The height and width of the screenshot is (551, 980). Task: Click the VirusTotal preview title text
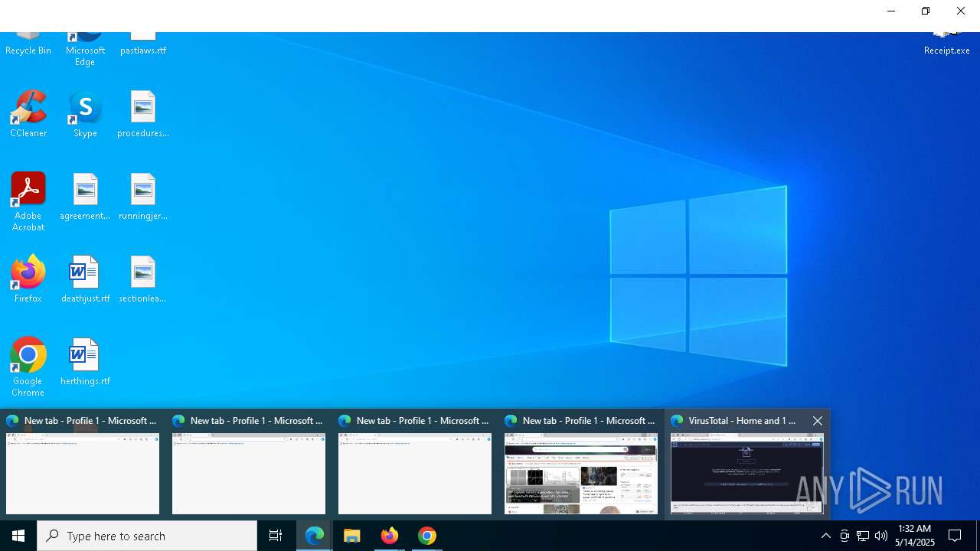tap(742, 421)
